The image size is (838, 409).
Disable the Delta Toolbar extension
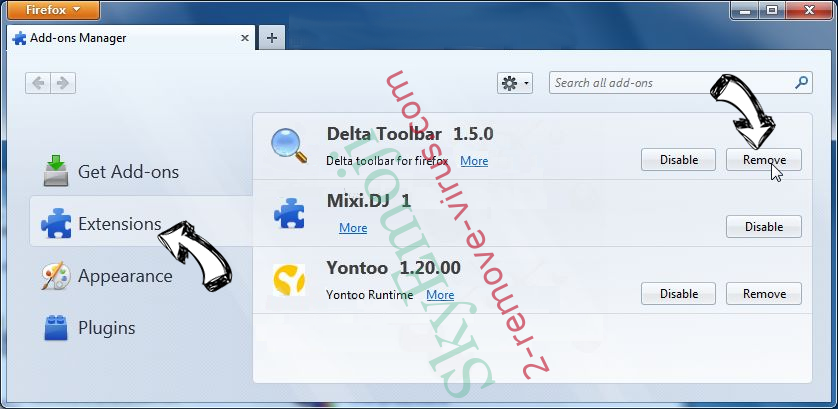click(679, 160)
